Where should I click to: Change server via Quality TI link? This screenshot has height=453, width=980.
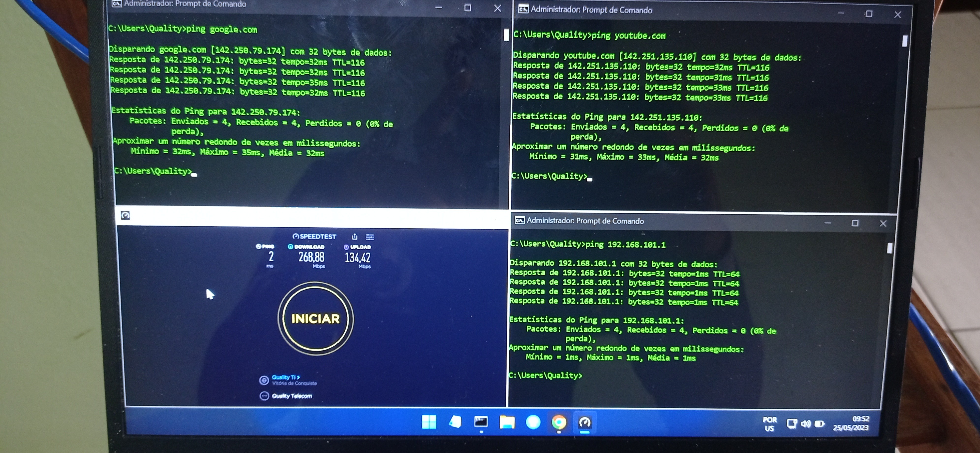285,377
